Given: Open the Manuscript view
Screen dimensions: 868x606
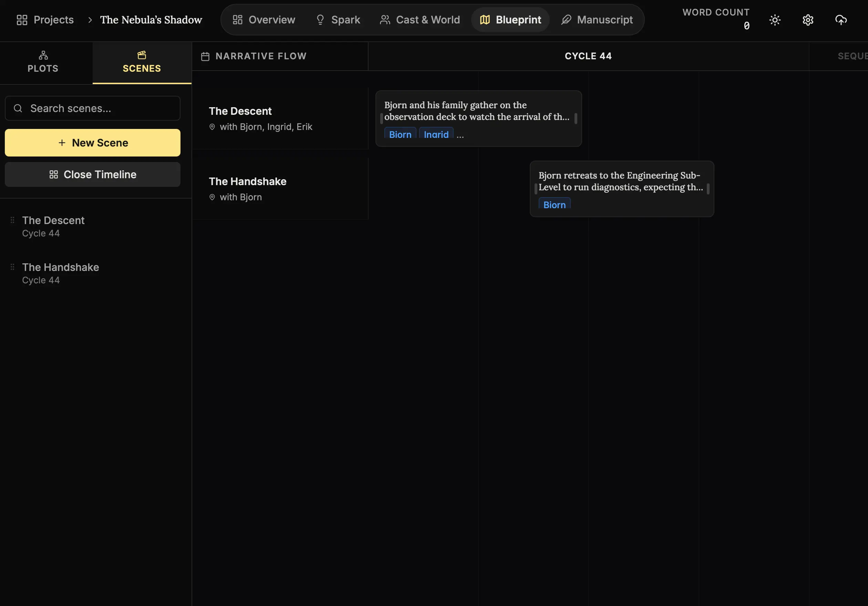Looking at the screenshot, I should pyautogui.click(x=597, y=20).
